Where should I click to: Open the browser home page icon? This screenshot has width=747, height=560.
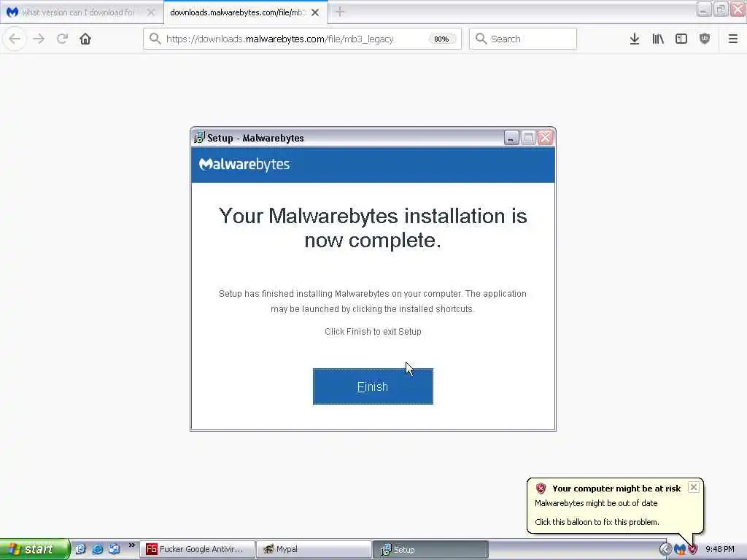point(85,39)
